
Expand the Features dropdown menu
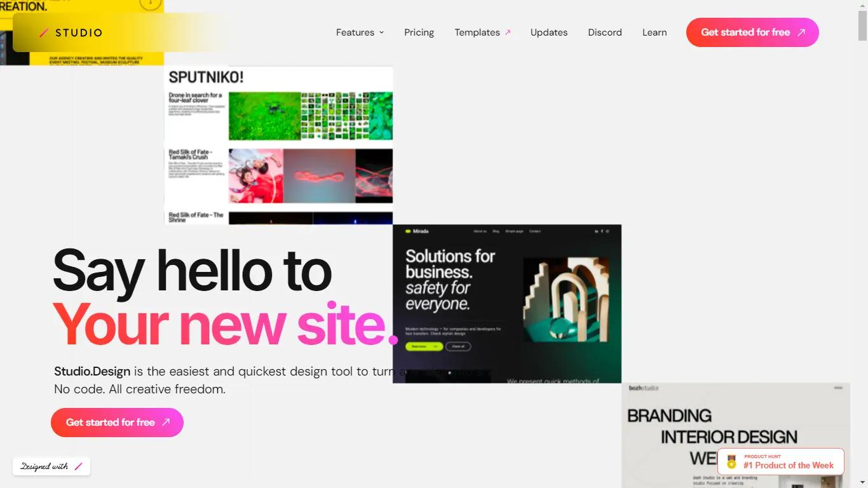click(360, 32)
